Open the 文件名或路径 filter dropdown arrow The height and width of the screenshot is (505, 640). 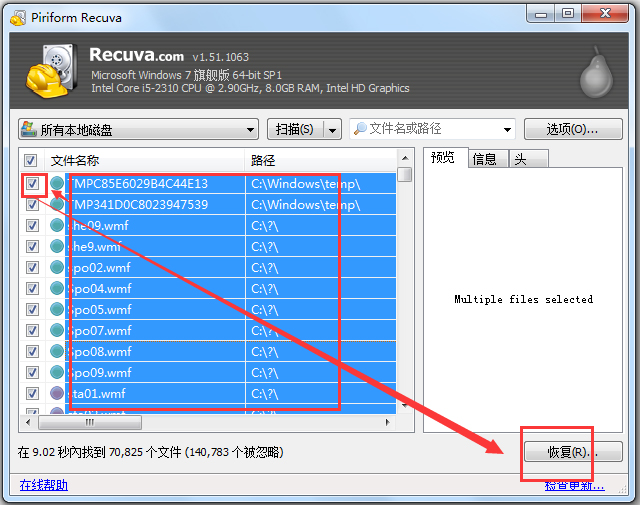[x=507, y=129]
